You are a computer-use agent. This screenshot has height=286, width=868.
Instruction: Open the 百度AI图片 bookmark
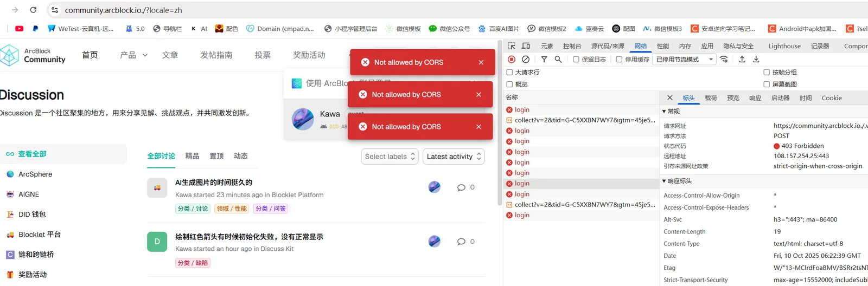[x=499, y=29]
